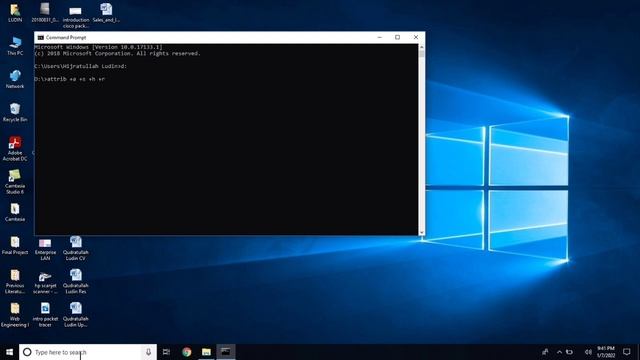The height and width of the screenshot is (360, 640).
Task: Open the Action Center notifications icon
Action: pyautogui.click(x=627, y=352)
